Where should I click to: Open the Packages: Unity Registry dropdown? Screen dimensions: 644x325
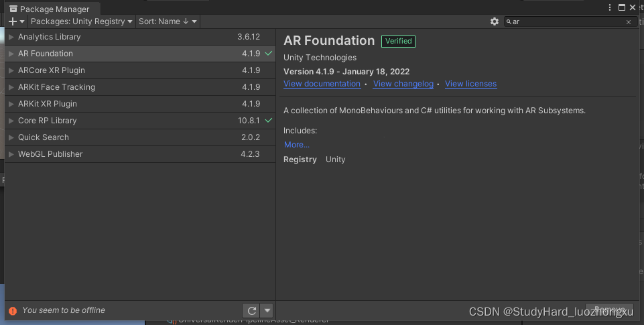pos(81,21)
